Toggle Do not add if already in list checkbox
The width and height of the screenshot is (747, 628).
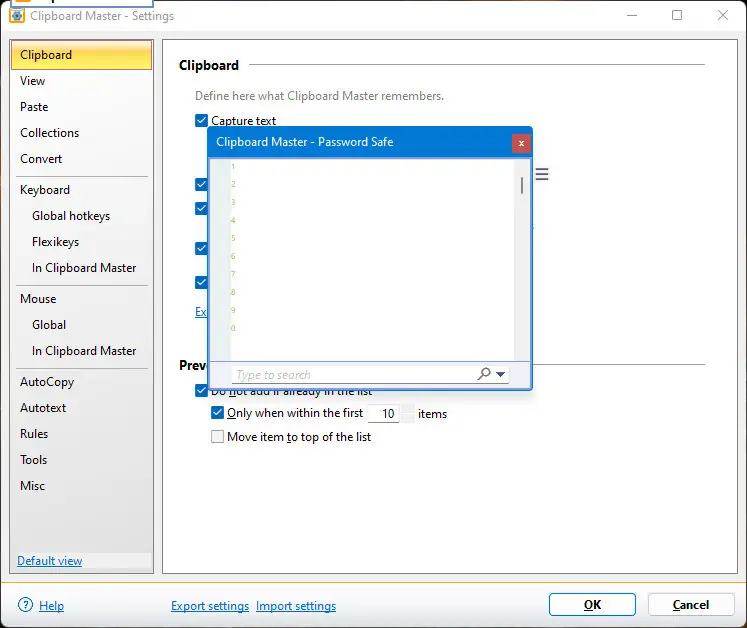tap(202, 391)
